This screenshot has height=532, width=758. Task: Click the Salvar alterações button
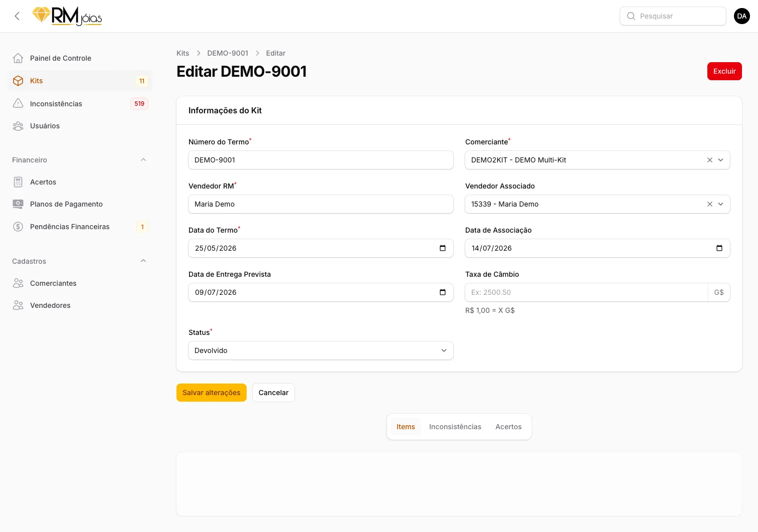(212, 393)
